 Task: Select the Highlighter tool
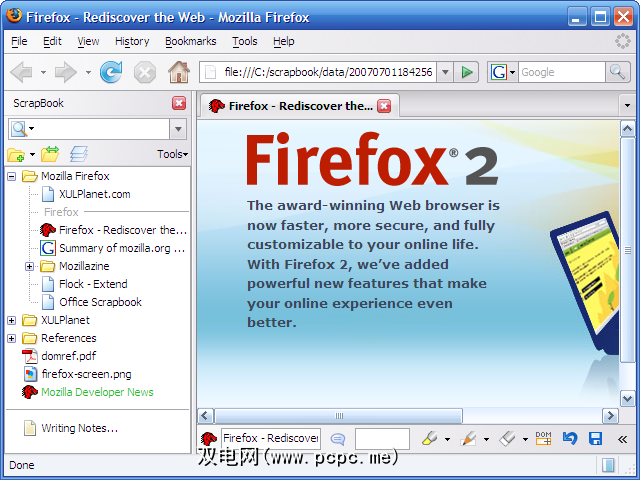point(429,439)
